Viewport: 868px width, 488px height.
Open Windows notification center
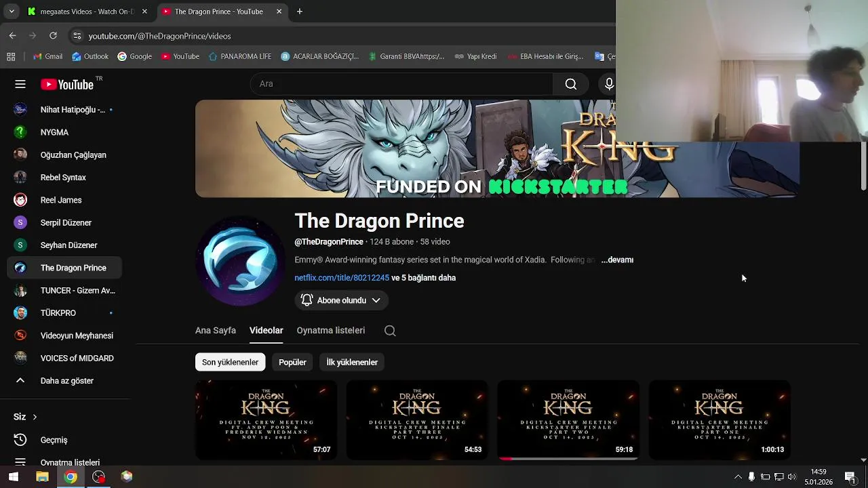[850, 476]
